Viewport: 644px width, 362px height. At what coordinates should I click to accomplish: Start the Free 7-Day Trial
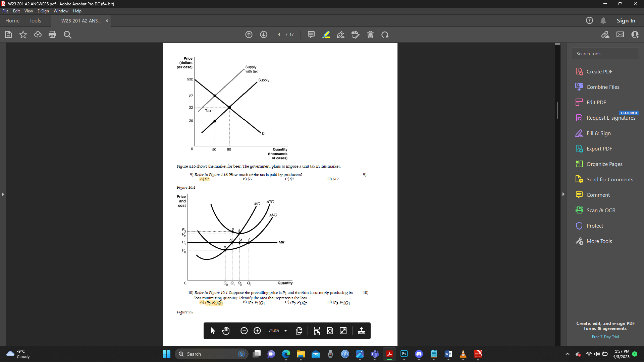pos(605,337)
